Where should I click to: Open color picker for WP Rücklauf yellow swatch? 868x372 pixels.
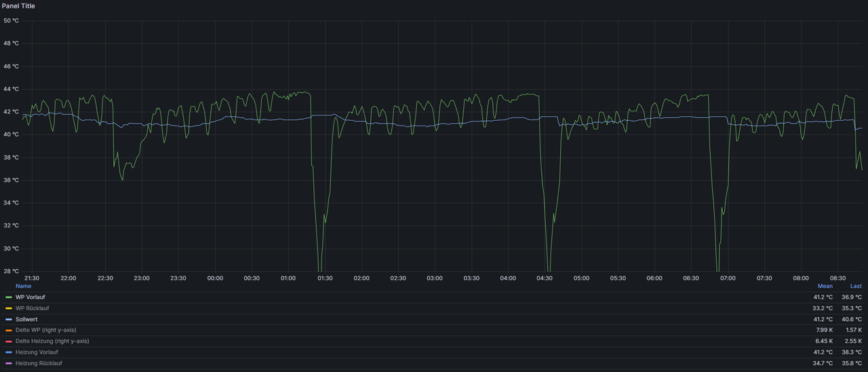[x=9, y=308]
